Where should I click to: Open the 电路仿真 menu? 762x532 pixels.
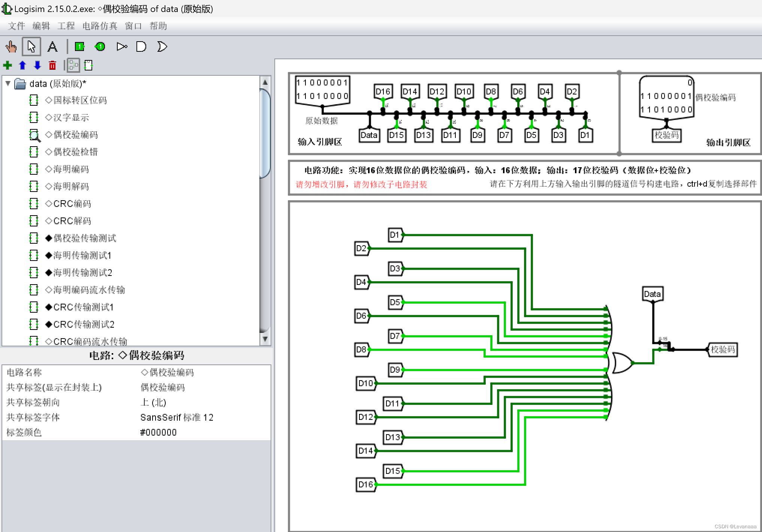[100, 26]
